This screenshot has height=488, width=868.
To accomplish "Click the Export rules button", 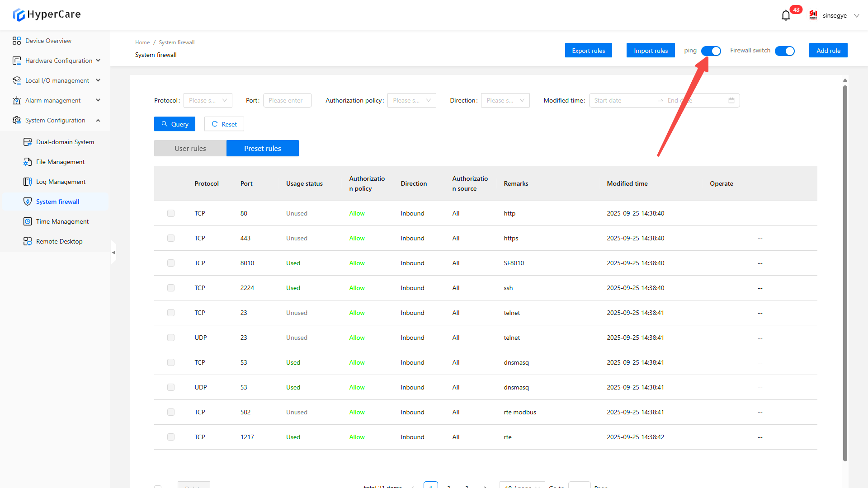I will (588, 51).
